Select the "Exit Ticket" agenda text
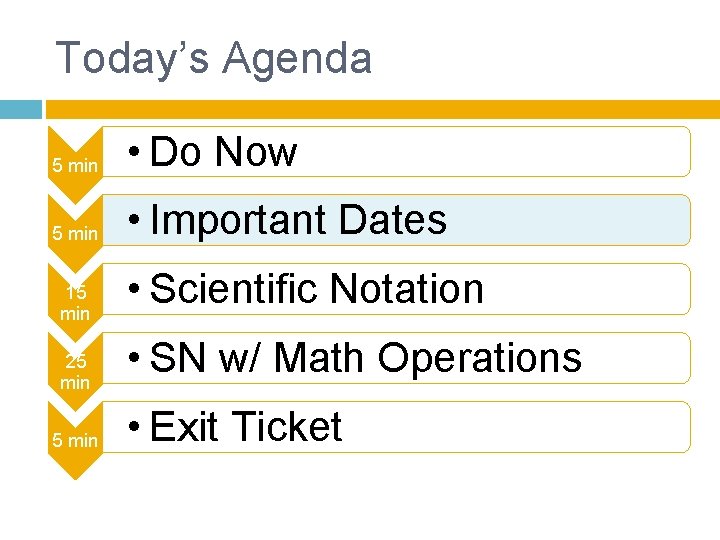This screenshot has height=540, width=720. tap(246, 427)
